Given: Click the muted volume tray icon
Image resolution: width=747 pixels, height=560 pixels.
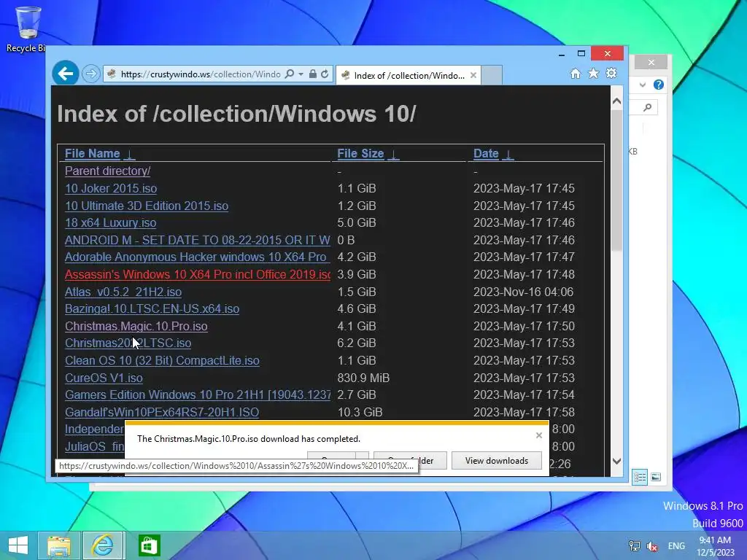Looking at the screenshot, I should click(652, 545).
